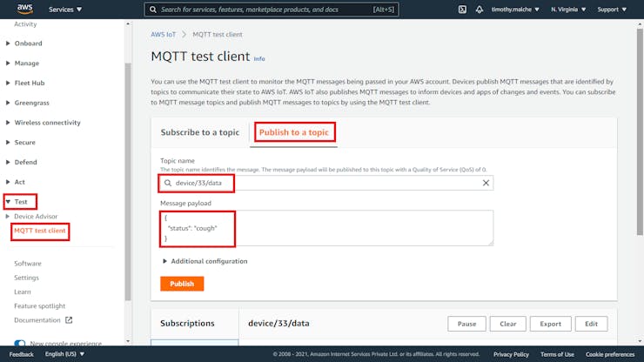Click the Message payload text area
The image size is (644, 362).
326,228
